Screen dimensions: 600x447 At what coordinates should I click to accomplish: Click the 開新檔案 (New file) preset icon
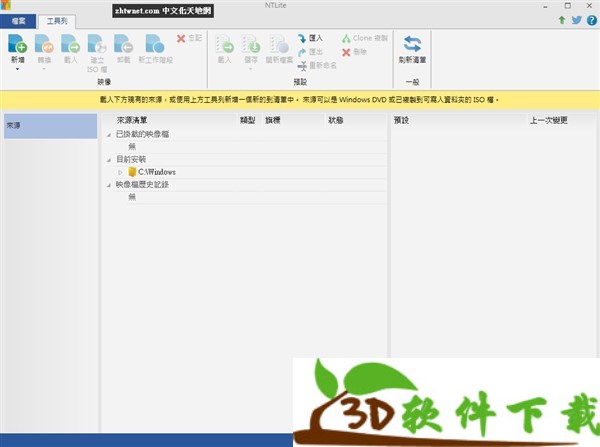(279, 44)
